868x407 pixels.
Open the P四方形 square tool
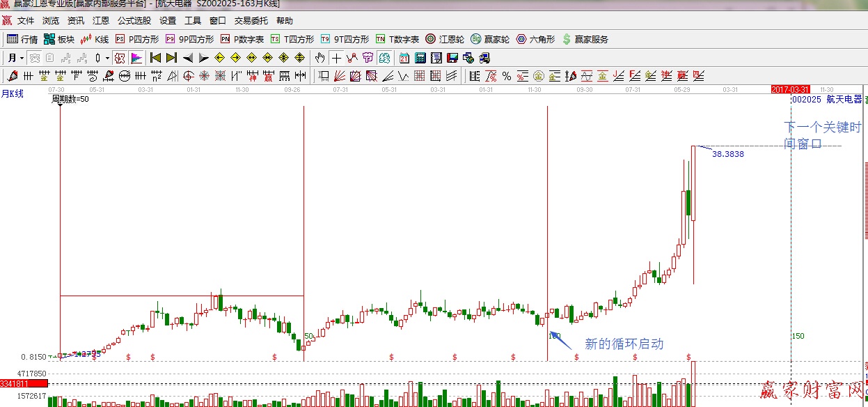(137, 40)
